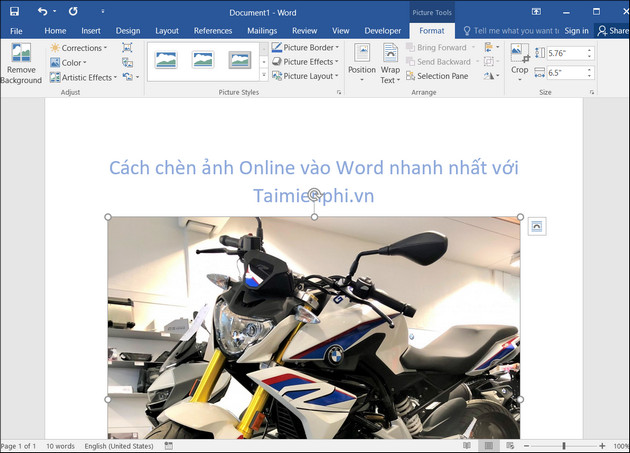Switch to the Layout tab
The height and width of the screenshot is (453, 630).
coord(167,31)
